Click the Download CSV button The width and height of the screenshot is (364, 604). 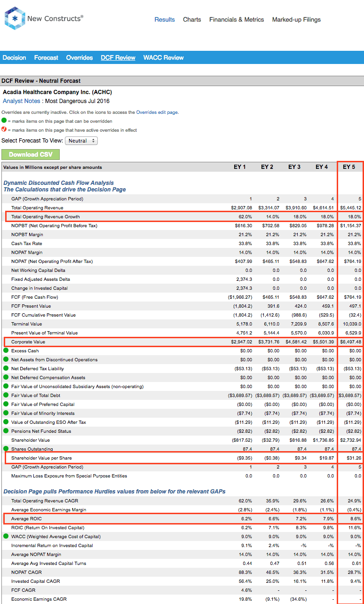(31, 154)
